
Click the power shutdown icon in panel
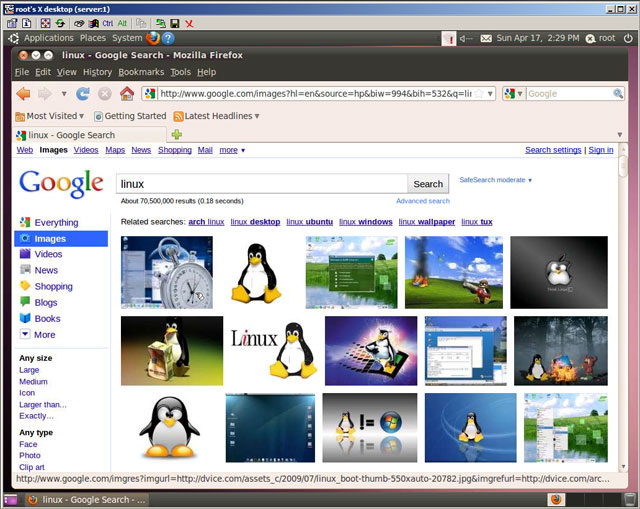click(628, 38)
